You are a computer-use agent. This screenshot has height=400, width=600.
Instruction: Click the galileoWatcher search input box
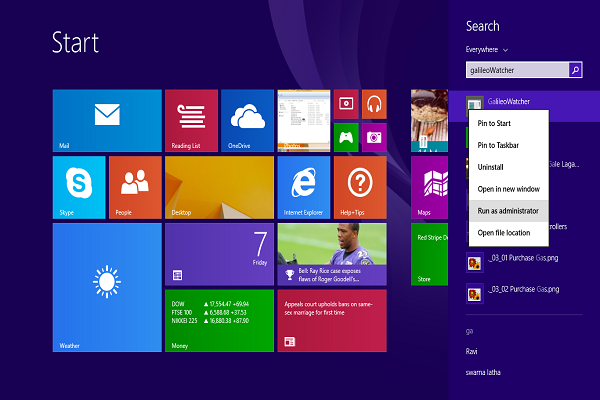[x=517, y=70]
